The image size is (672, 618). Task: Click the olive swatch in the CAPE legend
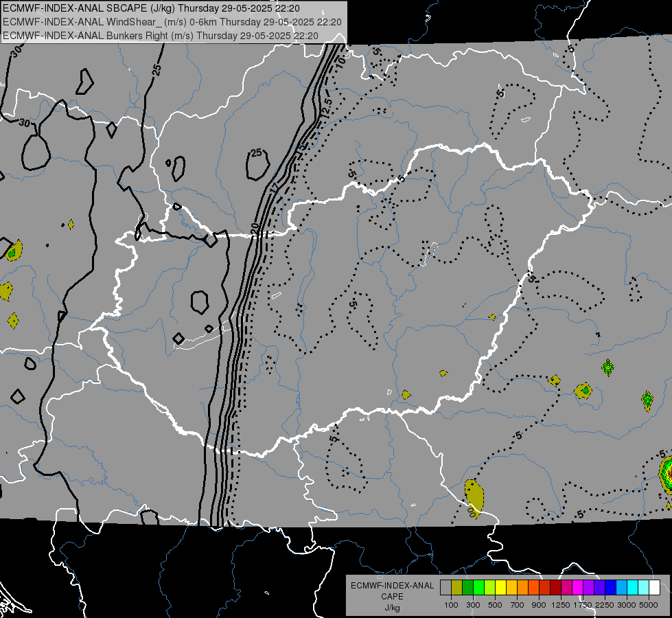point(457,587)
